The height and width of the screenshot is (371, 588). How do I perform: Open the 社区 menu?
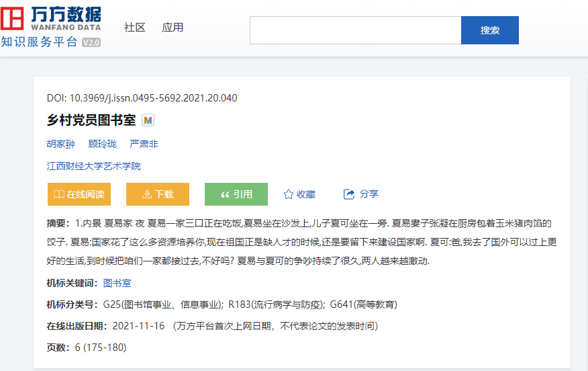[134, 28]
